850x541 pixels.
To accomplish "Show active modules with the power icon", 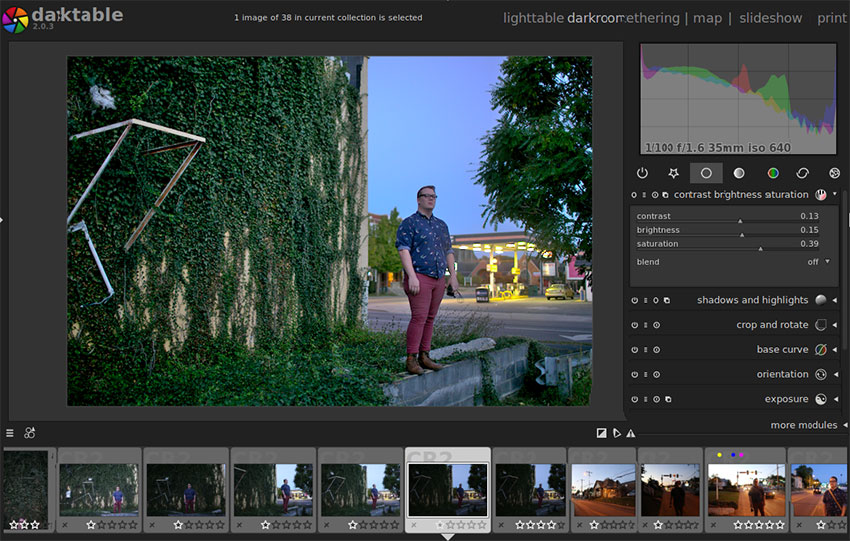I will [x=642, y=173].
